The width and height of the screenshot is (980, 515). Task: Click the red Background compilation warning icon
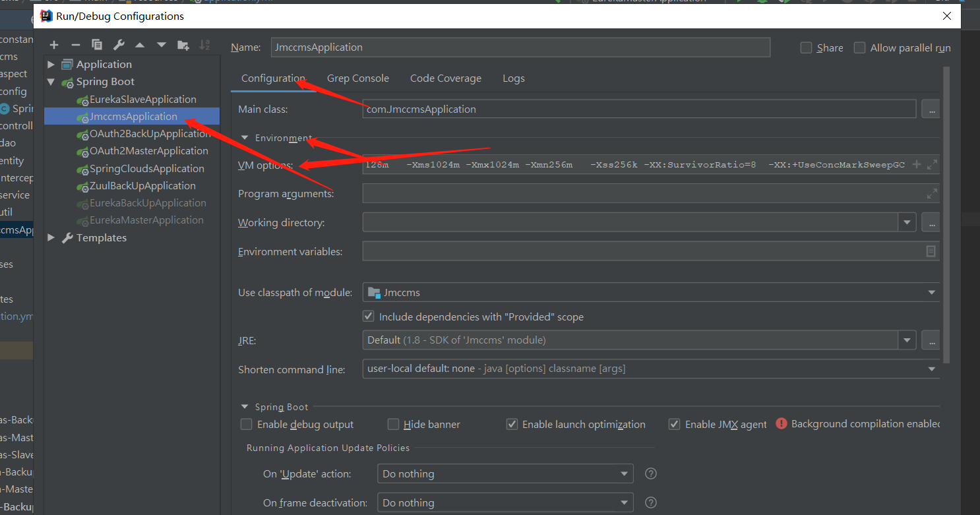click(x=781, y=424)
